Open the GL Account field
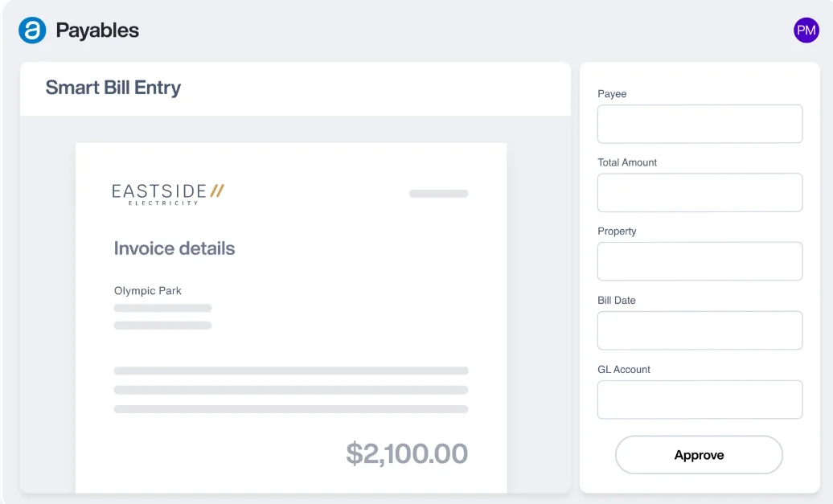833x504 pixels. click(699, 399)
